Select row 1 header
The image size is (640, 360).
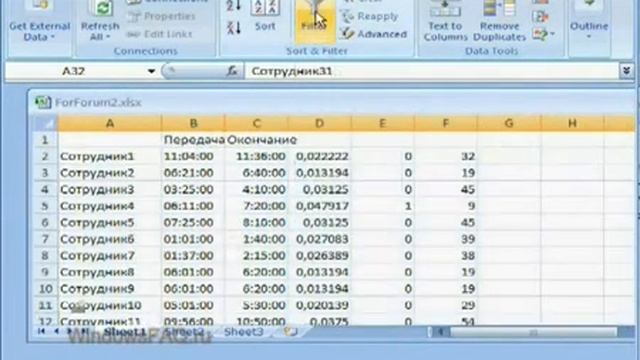(45, 140)
